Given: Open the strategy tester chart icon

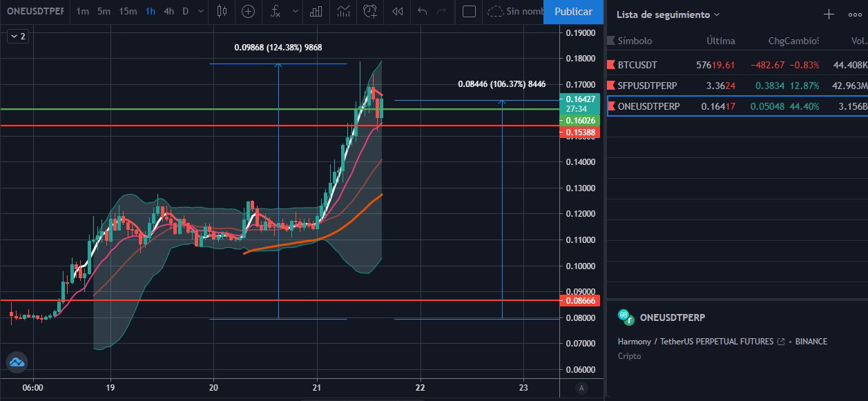Looking at the screenshot, I should (x=343, y=11).
